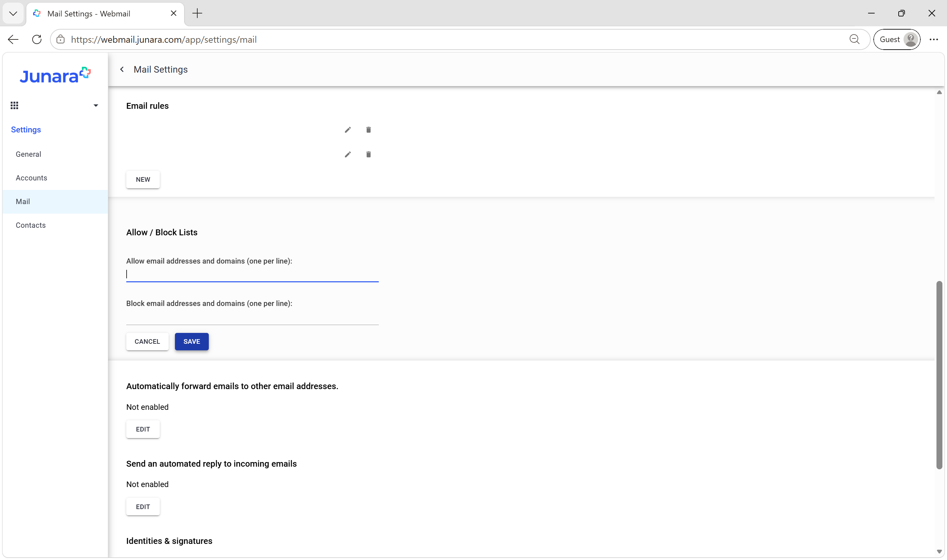The height and width of the screenshot is (560, 947).
Task: Focus the block addresses text field
Action: pyautogui.click(x=252, y=317)
